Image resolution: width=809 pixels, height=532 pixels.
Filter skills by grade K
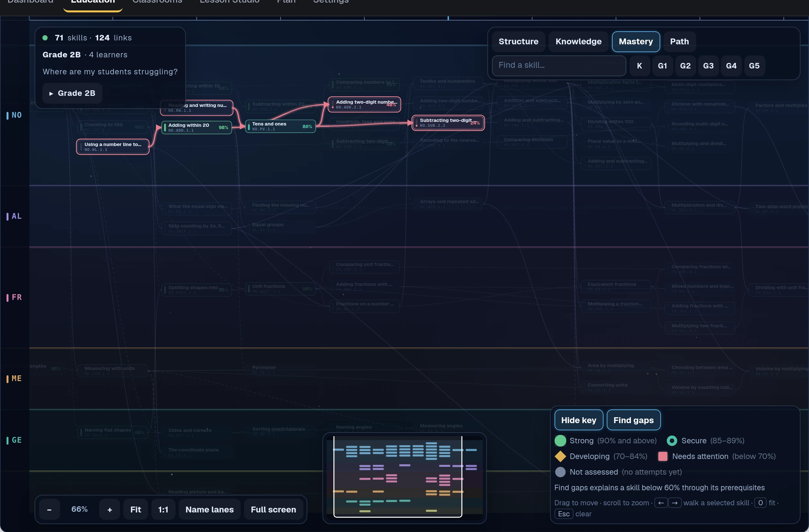[x=639, y=66]
